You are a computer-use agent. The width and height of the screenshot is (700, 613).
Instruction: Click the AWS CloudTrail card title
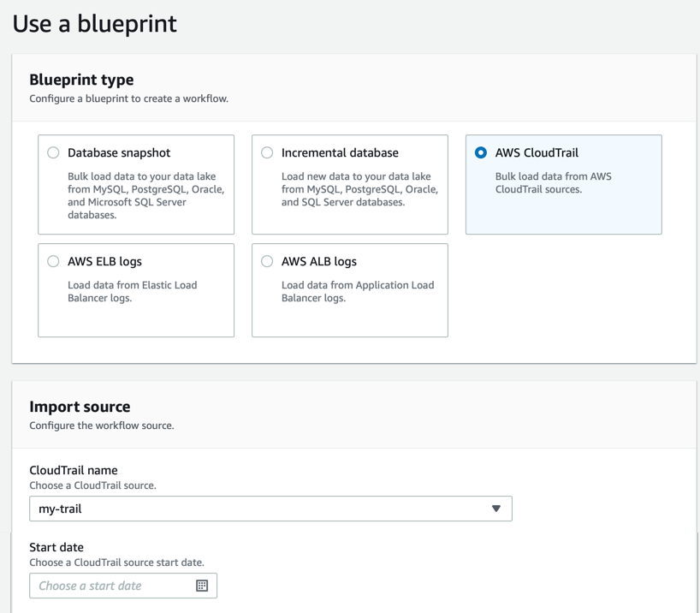tap(537, 152)
